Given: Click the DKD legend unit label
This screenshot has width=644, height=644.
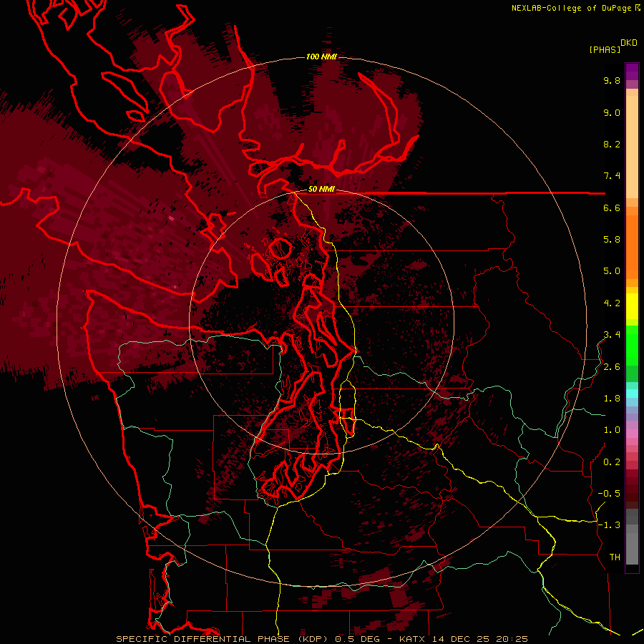Looking at the screenshot, I should click(629, 43).
